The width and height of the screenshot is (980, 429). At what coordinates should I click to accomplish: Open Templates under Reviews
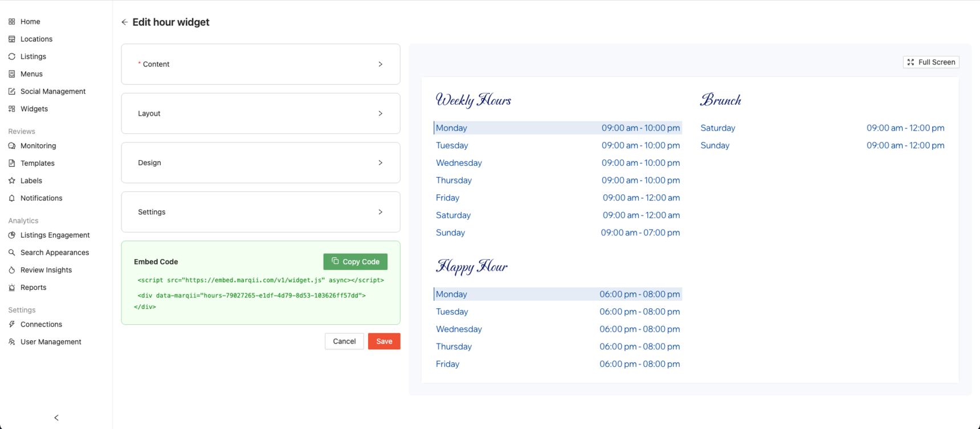point(38,164)
